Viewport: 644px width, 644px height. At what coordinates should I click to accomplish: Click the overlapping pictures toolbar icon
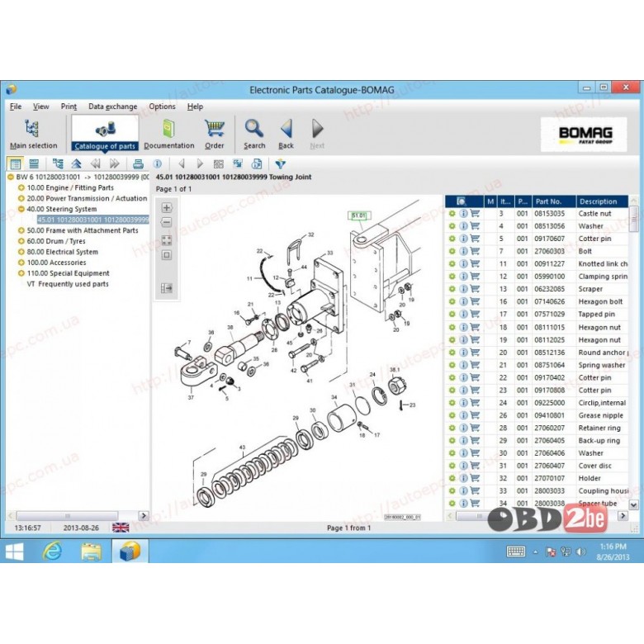pos(238,164)
